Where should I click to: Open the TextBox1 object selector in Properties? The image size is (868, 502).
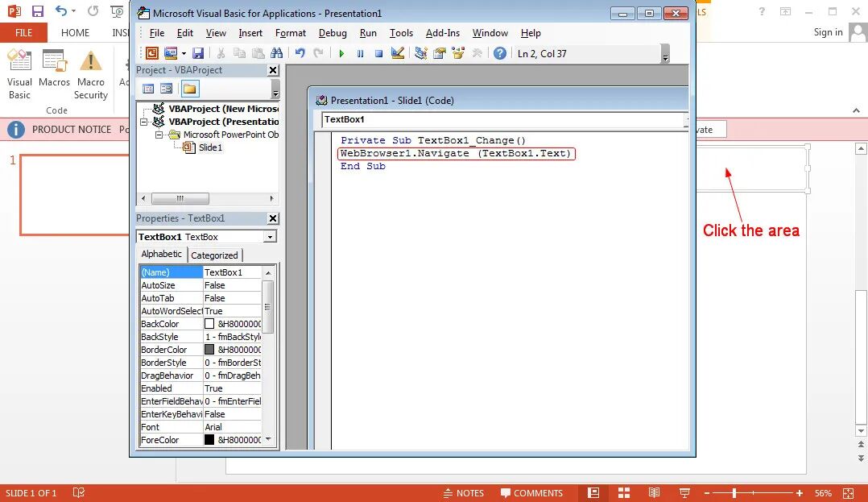270,237
